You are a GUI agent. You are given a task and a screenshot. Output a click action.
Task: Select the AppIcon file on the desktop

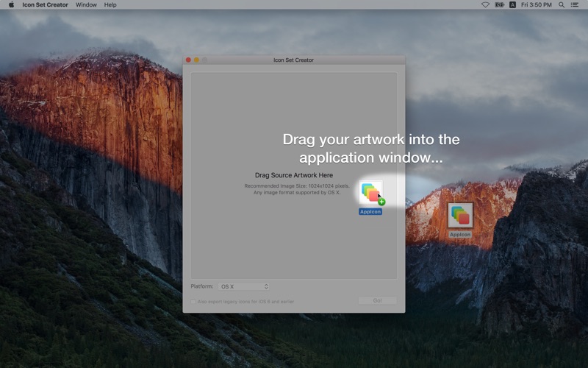click(x=460, y=215)
